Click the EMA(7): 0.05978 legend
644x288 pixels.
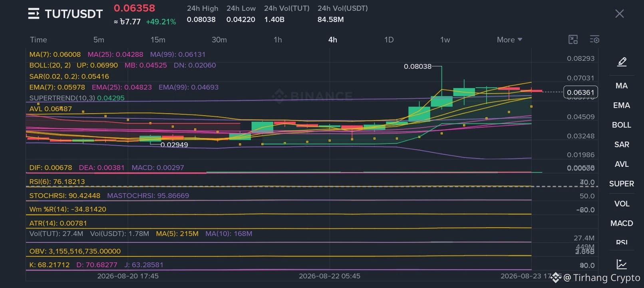click(57, 87)
